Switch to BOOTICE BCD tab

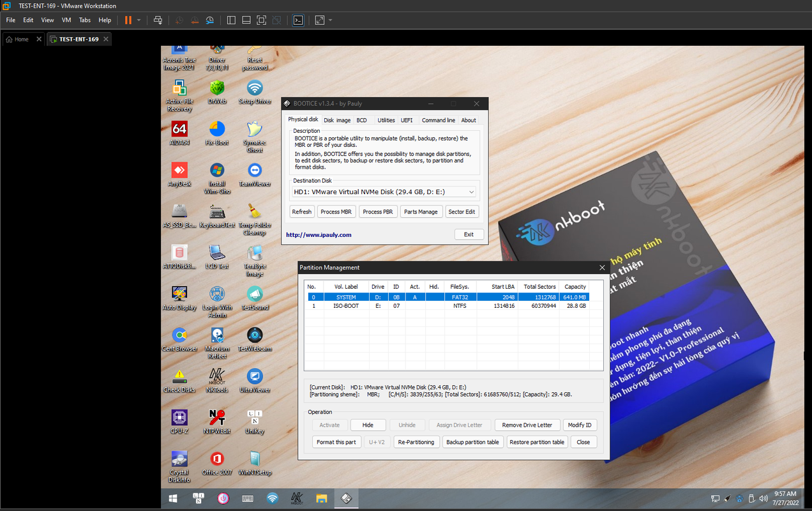pos(362,120)
